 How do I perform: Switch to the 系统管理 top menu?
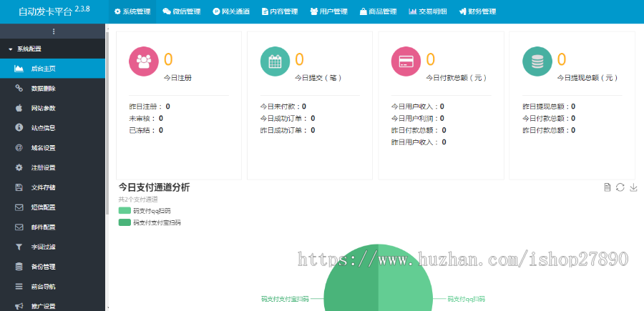[x=132, y=11]
